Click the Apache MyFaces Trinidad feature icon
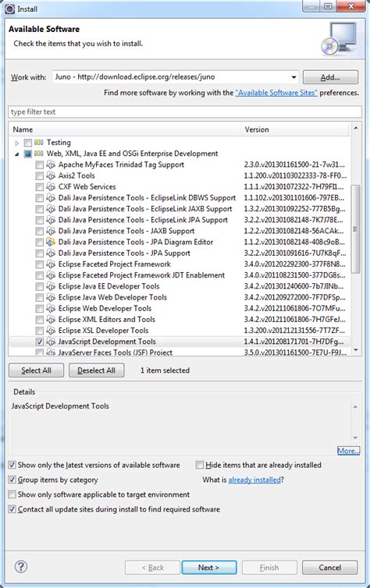370x588 pixels. pyautogui.click(x=51, y=165)
